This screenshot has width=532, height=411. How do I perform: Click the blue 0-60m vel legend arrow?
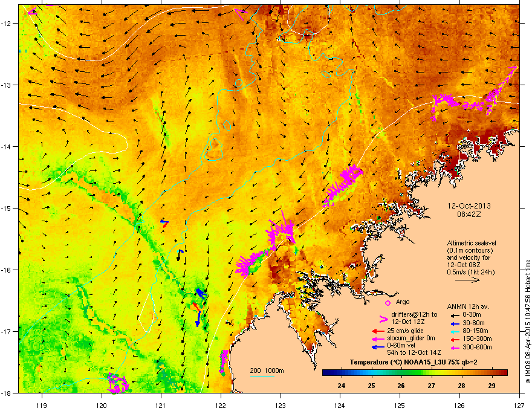tap(378, 346)
